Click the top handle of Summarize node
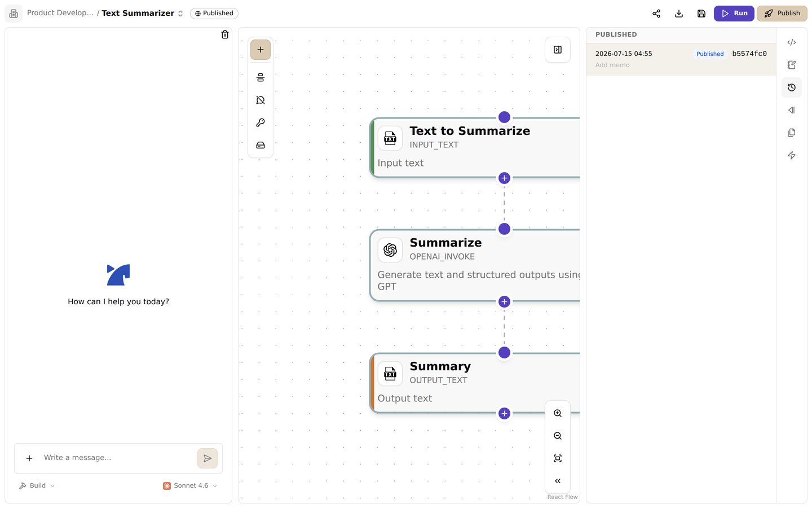Image resolution: width=812 pixels, height=508 pixels. (x=505, y=229)
